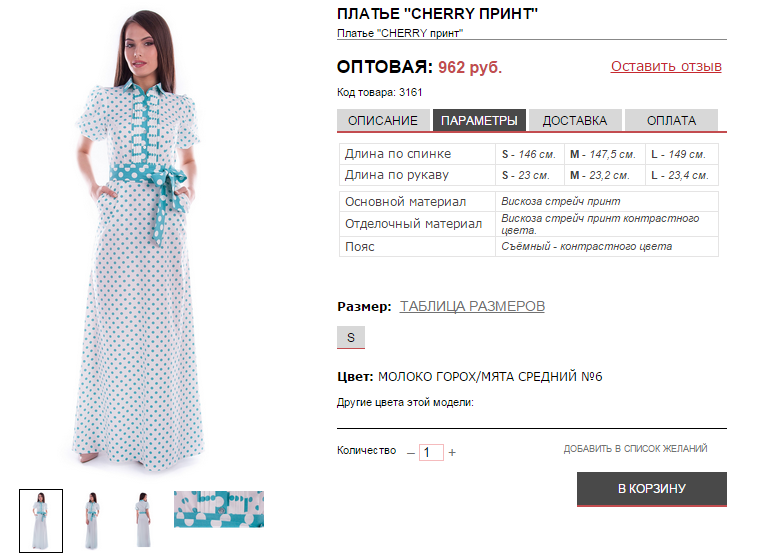Open the ТАБЛИЦА РАЗМЕРОВ size chart
This screenshot has width=773, height=553.
(472, 306)
